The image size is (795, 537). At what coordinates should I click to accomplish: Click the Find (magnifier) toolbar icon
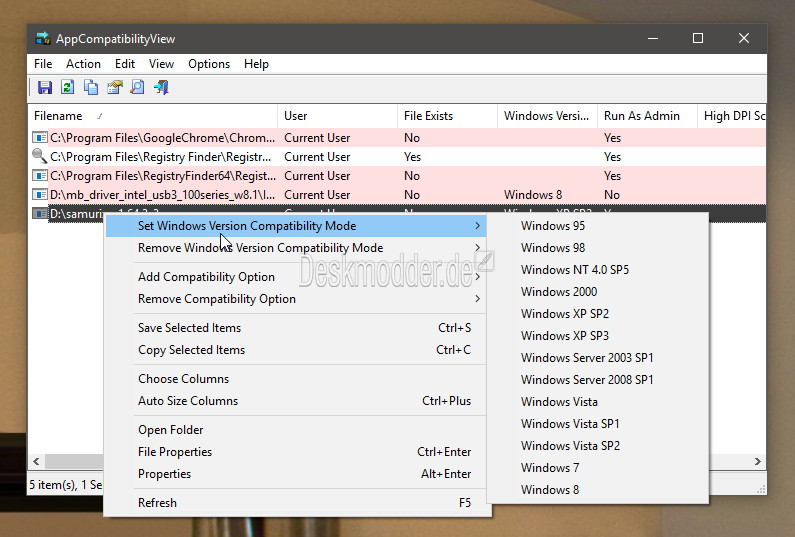tap(137, 88)
